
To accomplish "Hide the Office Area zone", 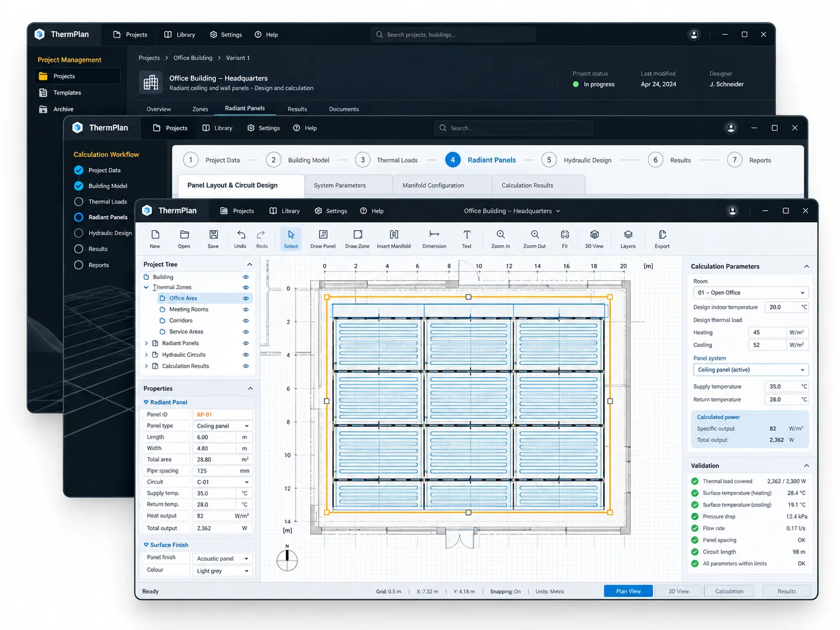I will (x=245, y=298).
